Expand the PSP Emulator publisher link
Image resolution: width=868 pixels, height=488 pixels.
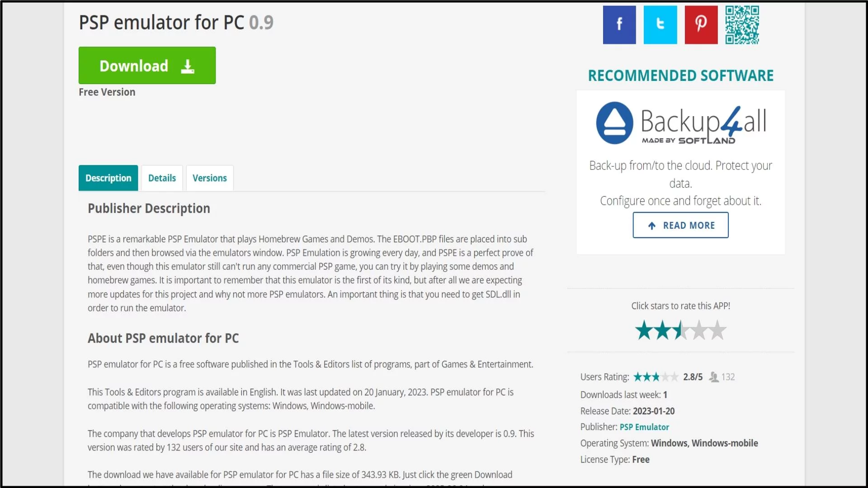pos(644,427)
